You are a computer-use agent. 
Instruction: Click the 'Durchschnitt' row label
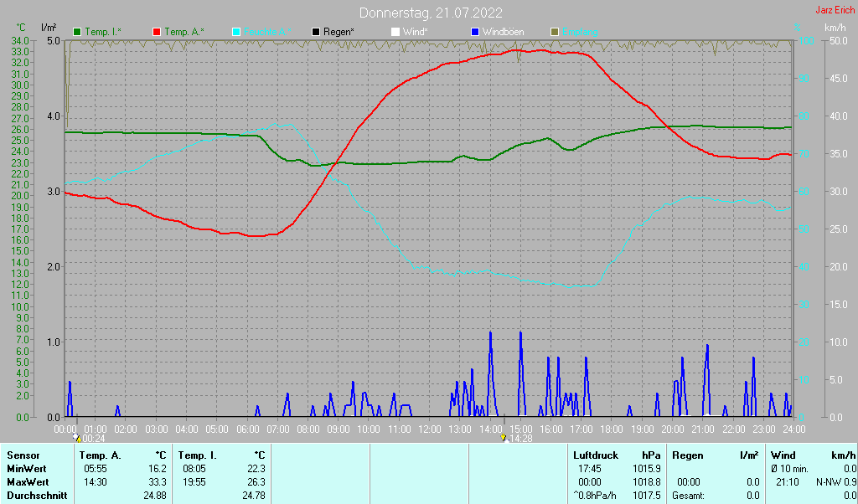(37, 496)
